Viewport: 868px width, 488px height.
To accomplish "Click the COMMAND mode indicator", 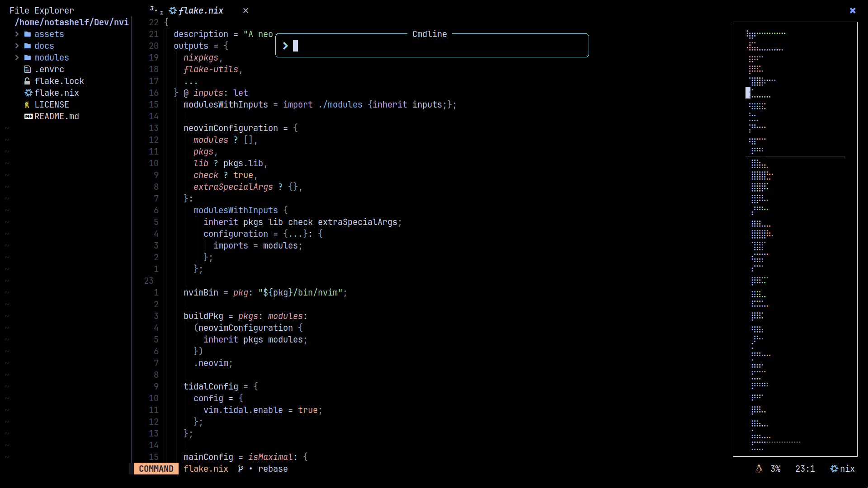I will (x=156, y=469).
